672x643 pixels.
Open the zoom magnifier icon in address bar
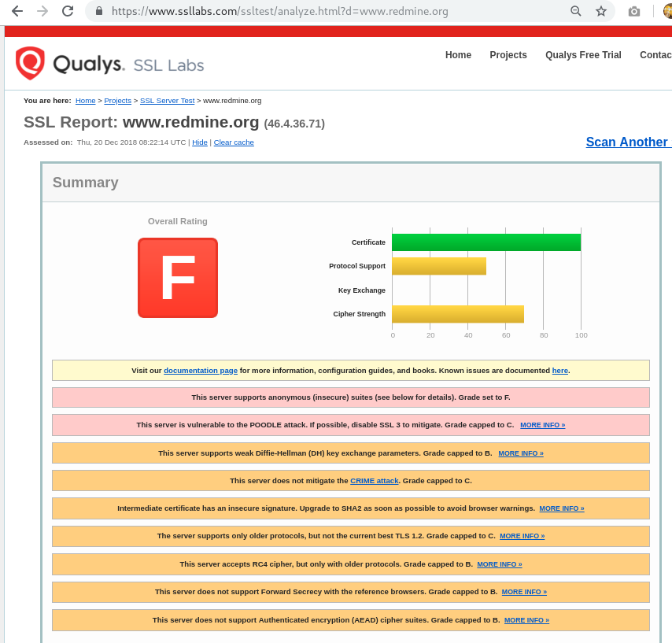(x=575, y=11)
